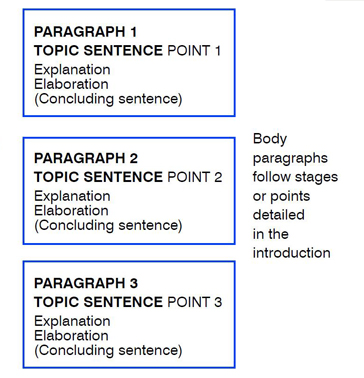364x378 pixels.
Task: Click Concluding sentence in Paragraph 3 box
Action: tap(108, 350)
